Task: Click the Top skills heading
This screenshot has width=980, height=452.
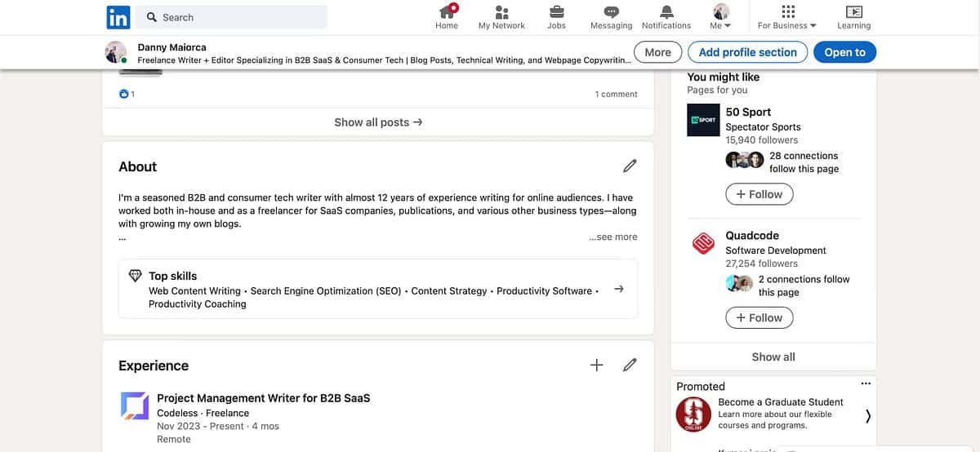Action: coord(172,276)
